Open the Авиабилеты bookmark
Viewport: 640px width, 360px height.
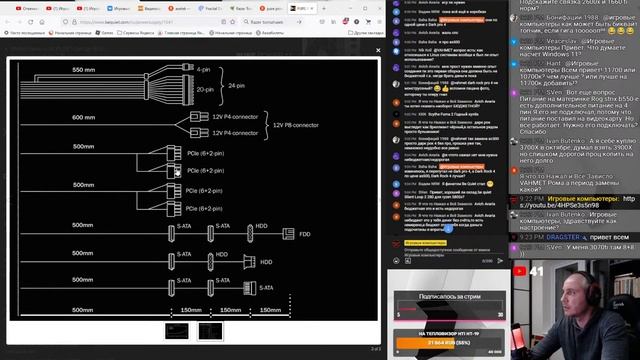(270, 33)
